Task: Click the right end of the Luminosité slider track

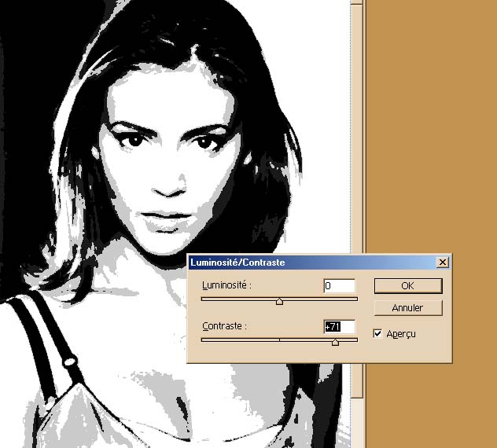Action: point(356,299)
